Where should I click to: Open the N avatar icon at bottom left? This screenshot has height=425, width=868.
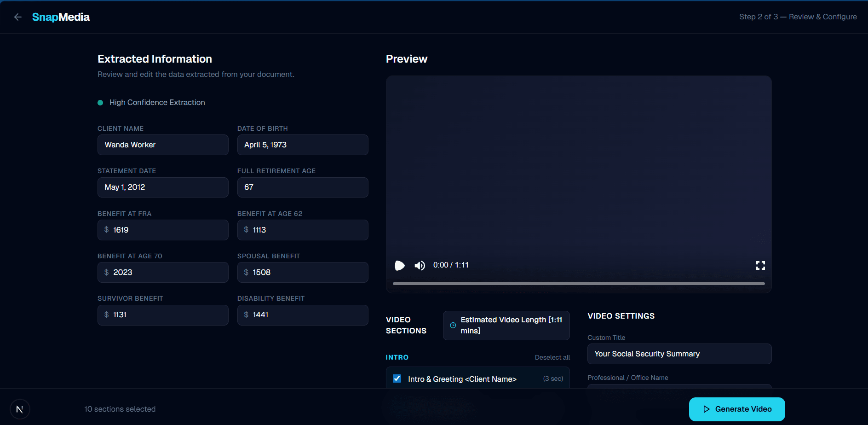20,409
